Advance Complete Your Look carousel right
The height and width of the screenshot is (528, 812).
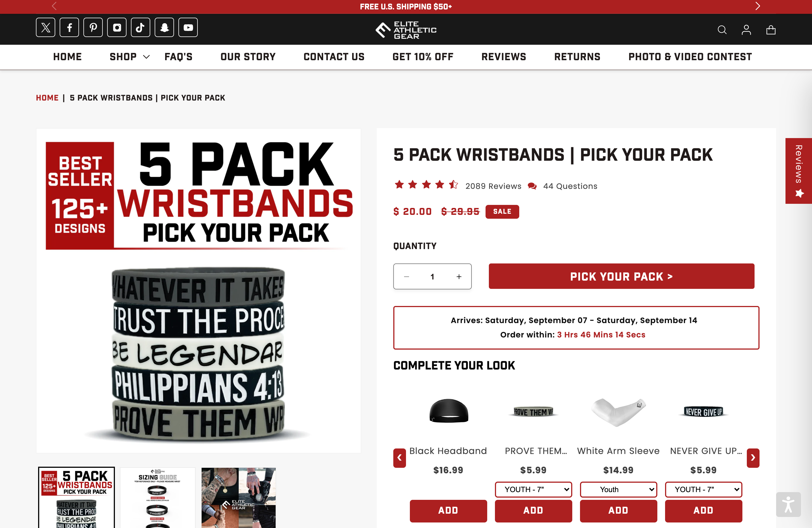pos(753,458)
